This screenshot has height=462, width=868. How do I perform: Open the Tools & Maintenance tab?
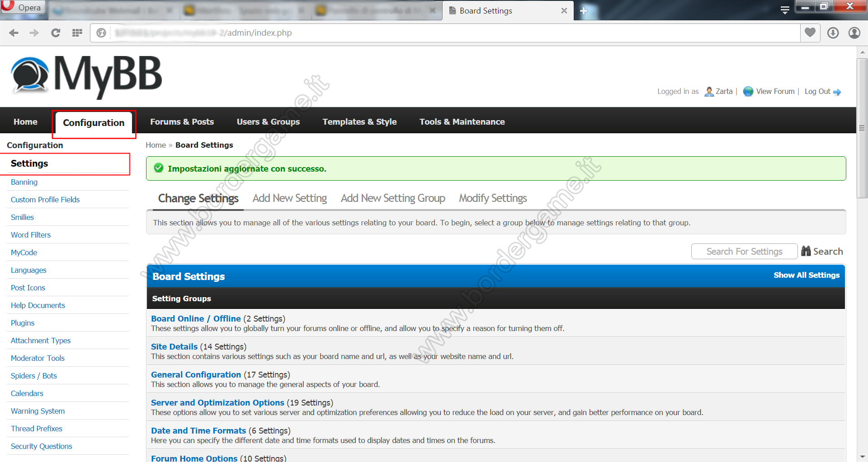(x=462, y=122)
